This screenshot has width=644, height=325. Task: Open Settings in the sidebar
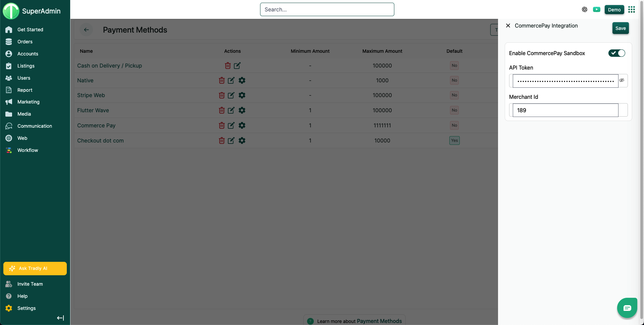click(27, 308)
